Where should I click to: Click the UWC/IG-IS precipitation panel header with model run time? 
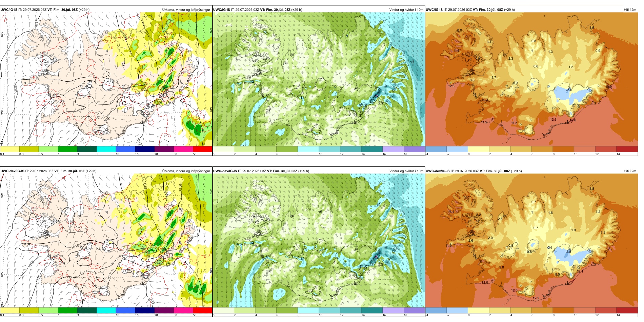click(45, 10)
